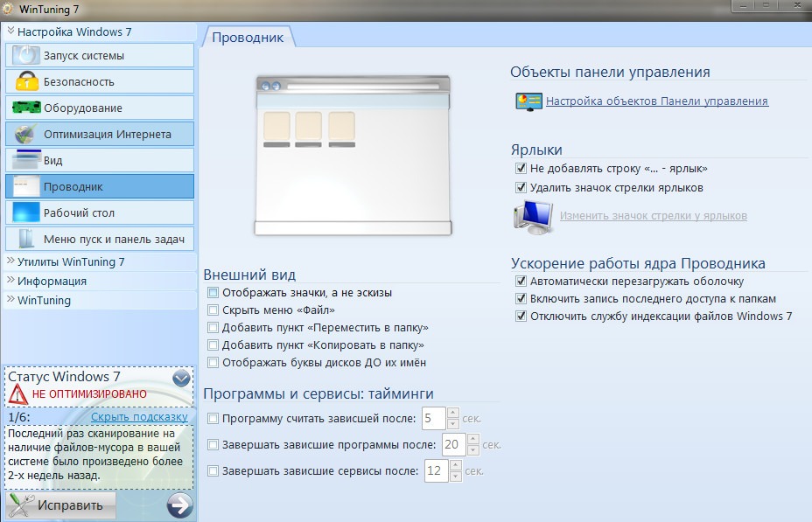Select Оптимизация Интернета menu item
This screenshot has width=812, height=522.
coord(100,134)
